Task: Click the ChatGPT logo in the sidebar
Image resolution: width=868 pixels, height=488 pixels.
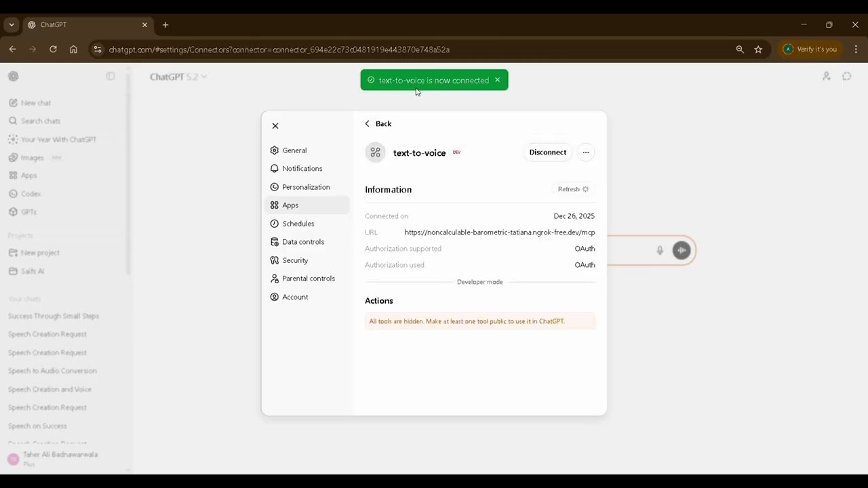Action: point(14,77)
